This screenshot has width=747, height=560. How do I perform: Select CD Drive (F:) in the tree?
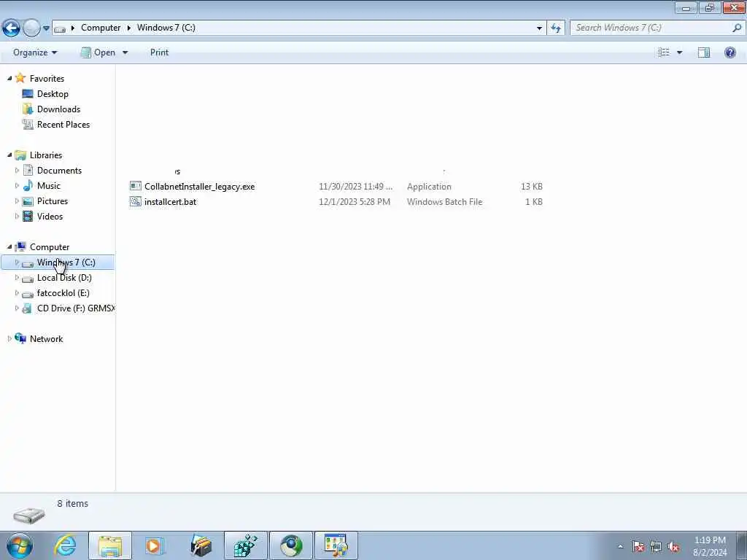(x=76, y=308)
